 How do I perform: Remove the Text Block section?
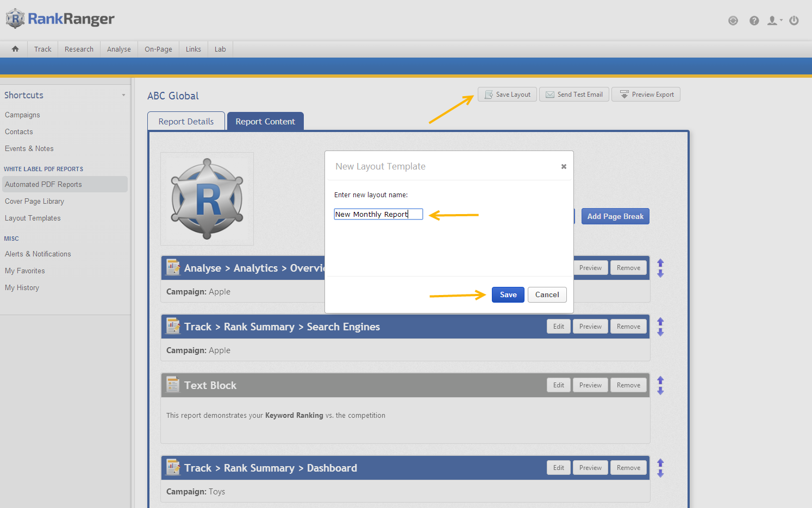(628, 385)
